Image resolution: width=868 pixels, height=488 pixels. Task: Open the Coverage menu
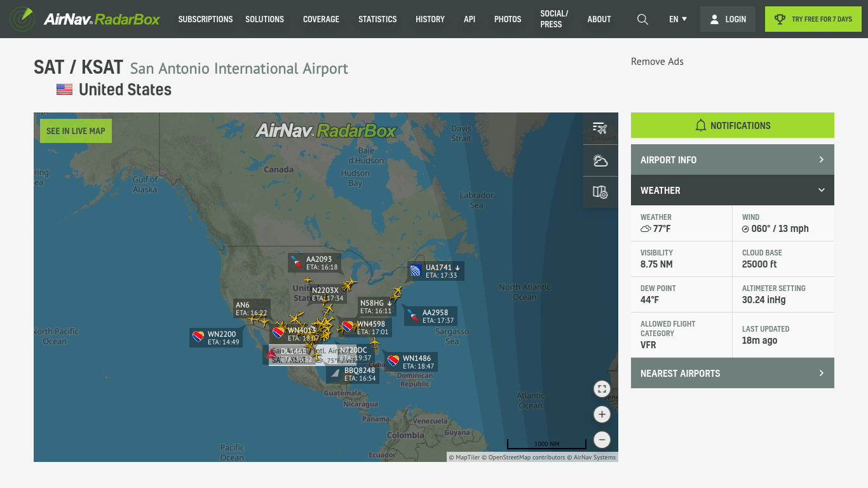coord(321,19)
